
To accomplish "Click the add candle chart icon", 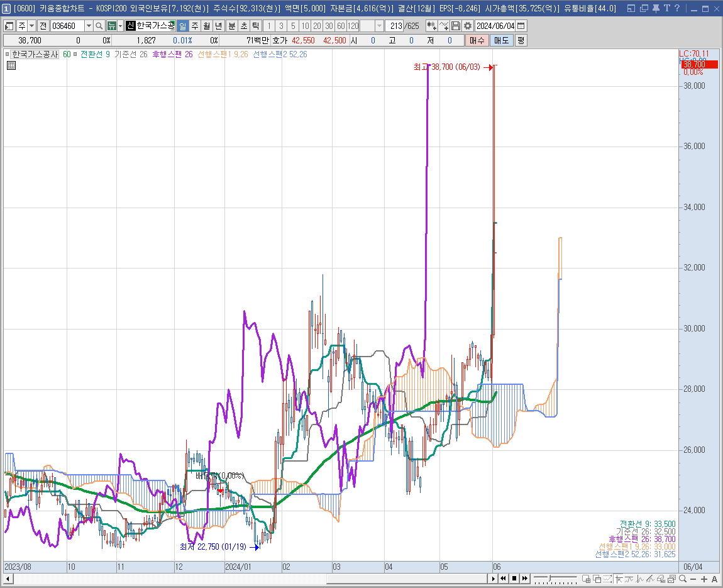I will point(431,26).
